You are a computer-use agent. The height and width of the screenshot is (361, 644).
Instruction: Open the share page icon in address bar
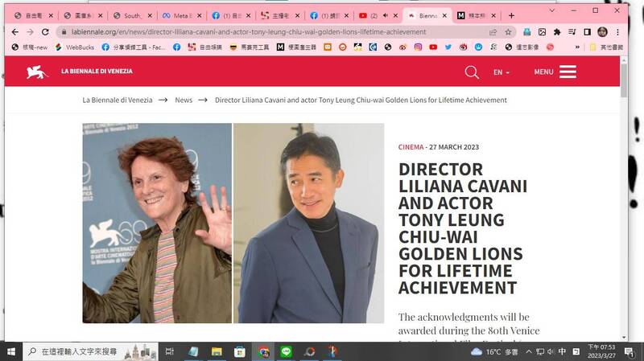click(493, 32)
